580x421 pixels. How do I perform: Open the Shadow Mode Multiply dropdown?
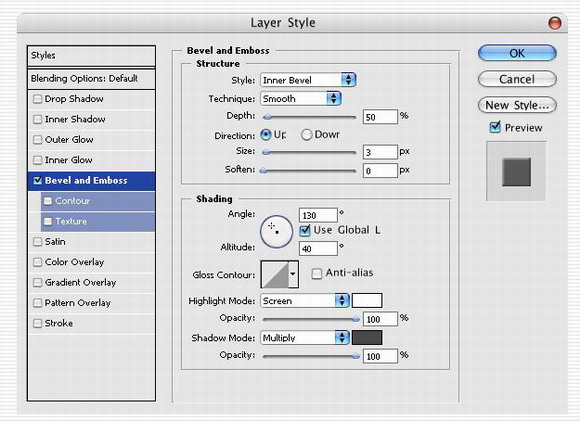point(305,338)
